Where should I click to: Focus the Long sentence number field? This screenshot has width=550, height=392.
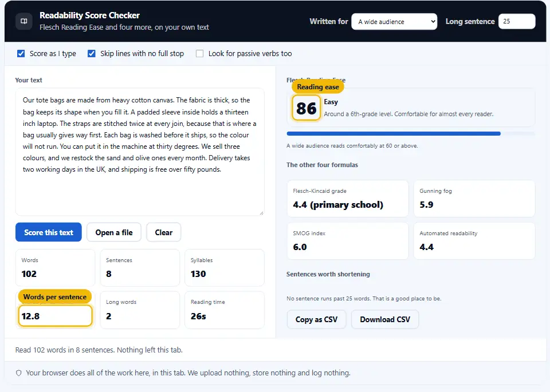(517, 21)
